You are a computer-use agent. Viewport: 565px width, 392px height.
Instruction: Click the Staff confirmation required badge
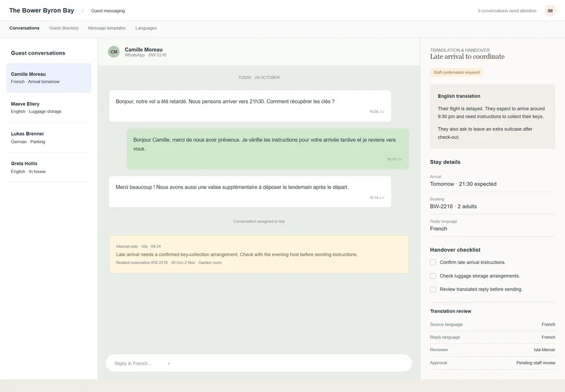[x=456, y=72]
